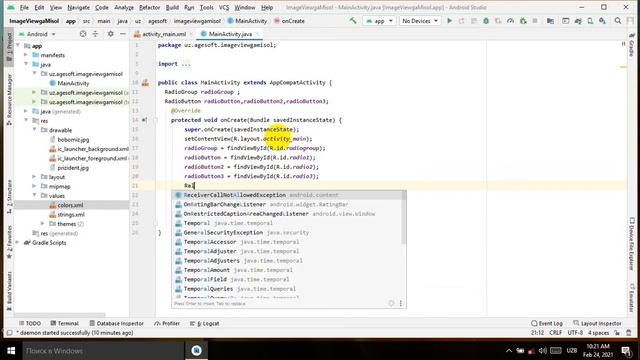Image resolution: width=640 pixels, height=360 pixels.
Task: Expand the mipmap folder
Action: click(34, 187)
